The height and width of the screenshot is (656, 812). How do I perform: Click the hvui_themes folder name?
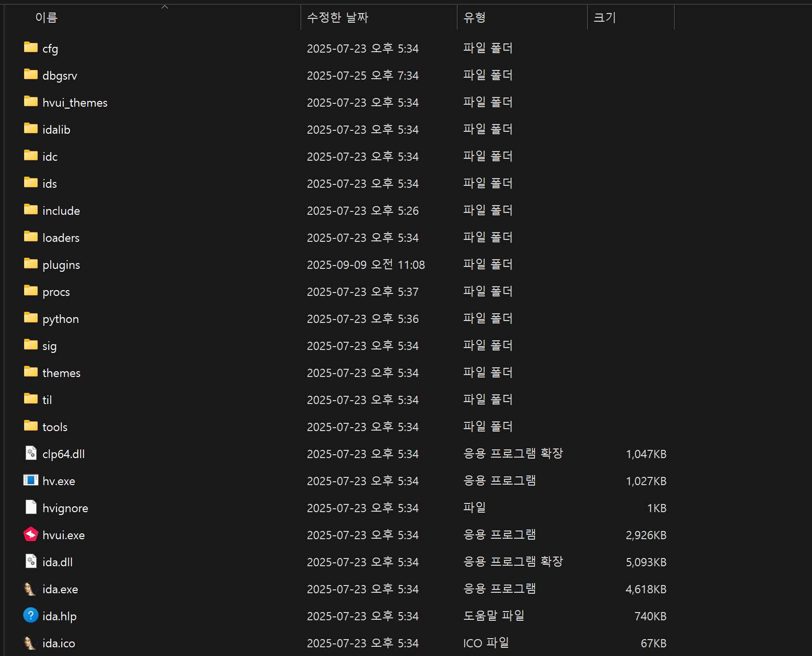75,103
